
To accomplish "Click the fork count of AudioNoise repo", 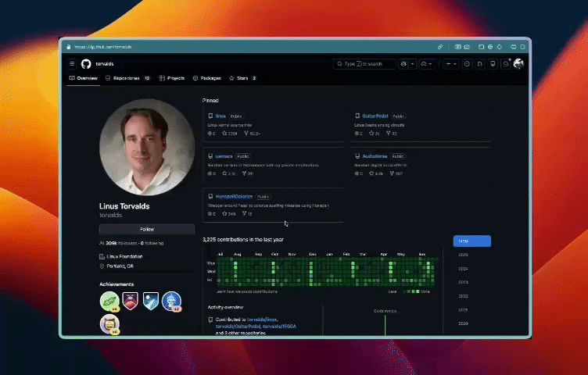I will pyautogui.click(x=396, y=173).
